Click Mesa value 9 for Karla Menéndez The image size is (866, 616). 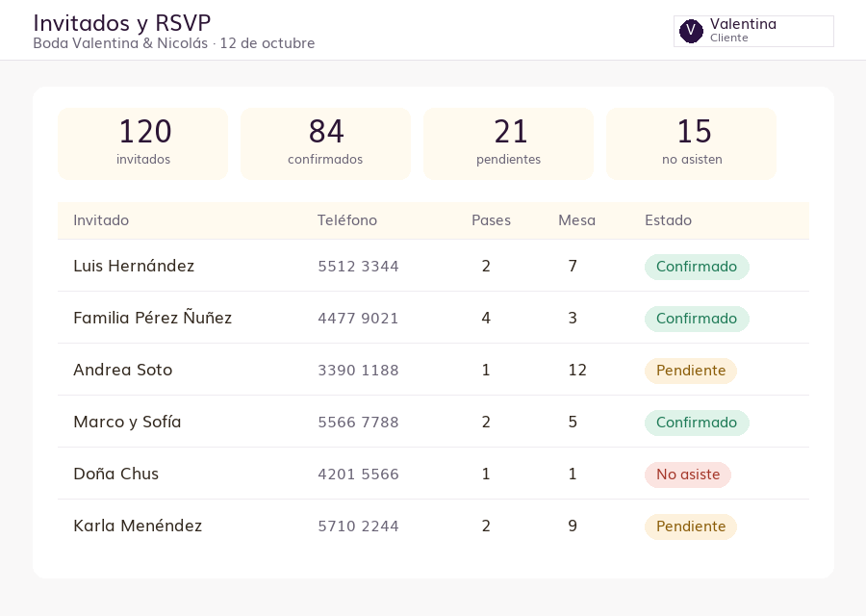pos(573,526)
